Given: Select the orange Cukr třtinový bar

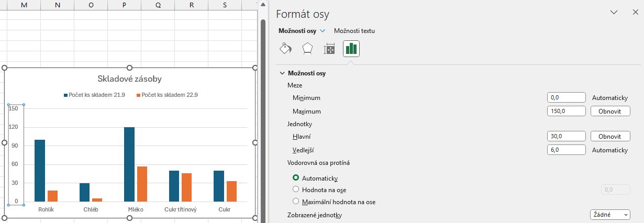Looking at the screenshot, I should click(x=186, y=187).
